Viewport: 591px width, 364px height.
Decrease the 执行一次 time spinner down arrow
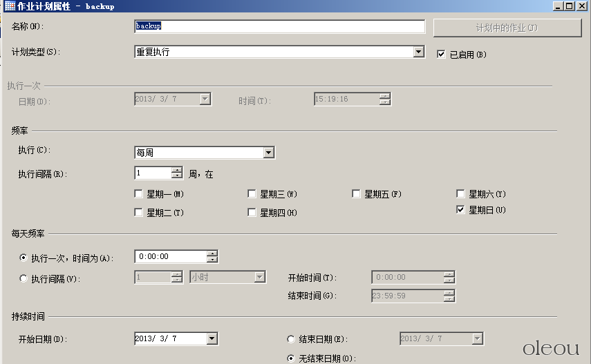pyautogui.click(x=212, y=260)
